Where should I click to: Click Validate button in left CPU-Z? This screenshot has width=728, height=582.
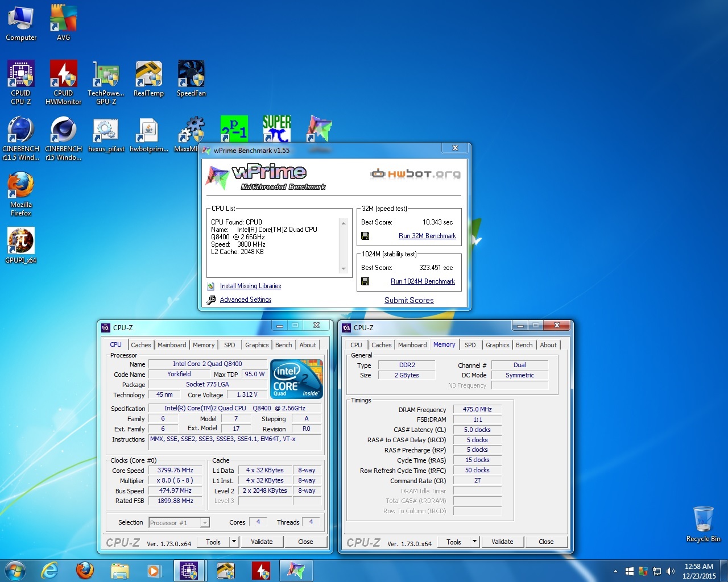coord(262,542)
